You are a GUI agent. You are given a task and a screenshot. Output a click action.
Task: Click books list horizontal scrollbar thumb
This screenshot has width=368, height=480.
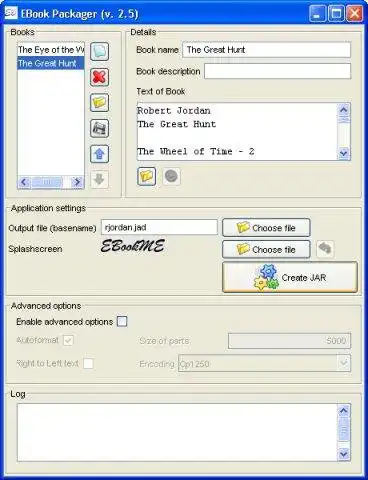click(x=46, y=182)
